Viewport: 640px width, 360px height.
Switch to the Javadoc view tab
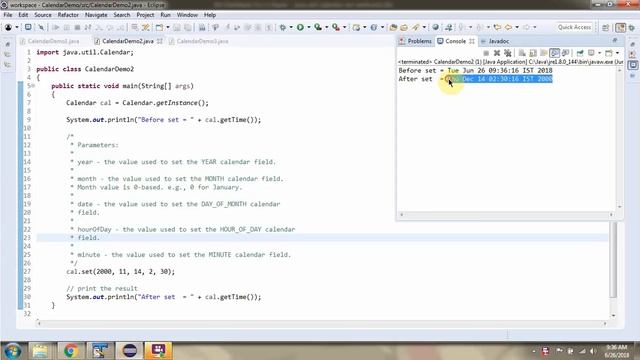(496, 41)
